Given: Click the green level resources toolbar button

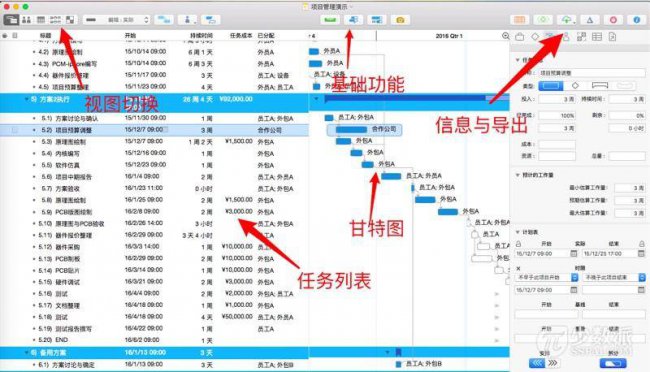Looking at the screenshot, I should coord(330,19).
